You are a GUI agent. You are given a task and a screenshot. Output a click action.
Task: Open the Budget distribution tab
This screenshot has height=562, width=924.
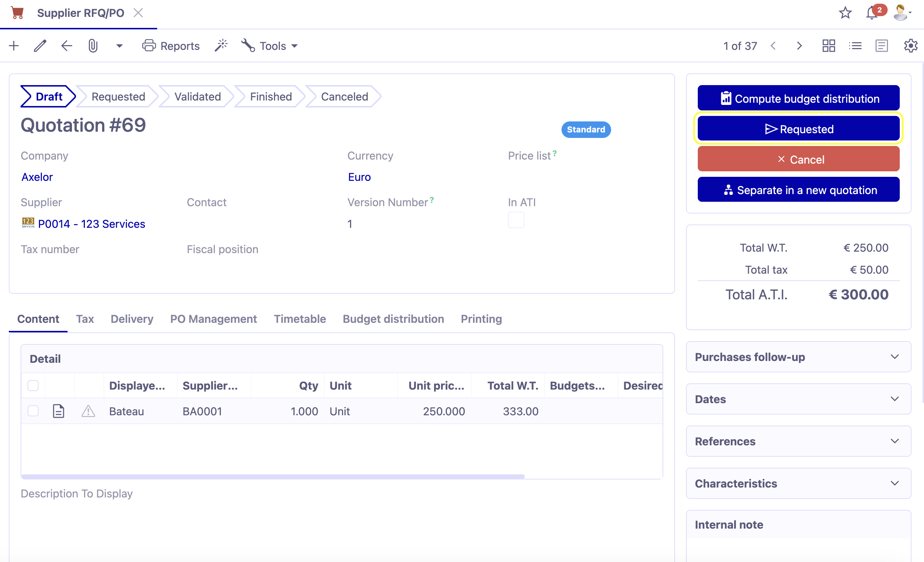[393, 319]
